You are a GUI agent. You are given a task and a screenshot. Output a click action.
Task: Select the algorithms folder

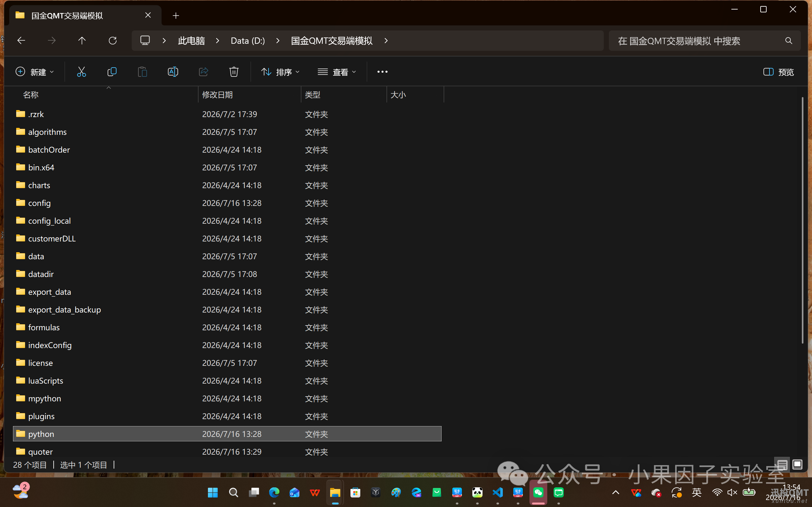click(x=227, y=132)
